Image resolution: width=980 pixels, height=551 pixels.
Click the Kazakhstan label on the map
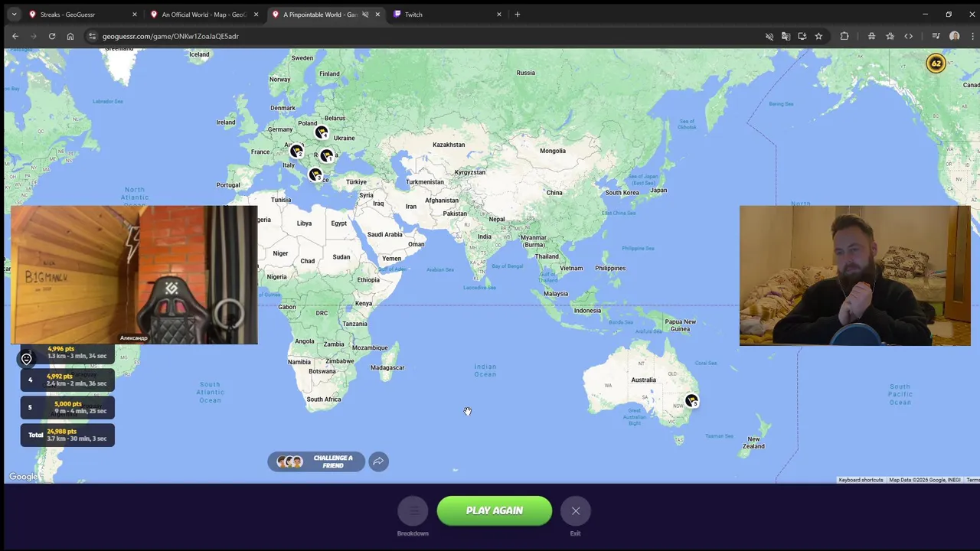click(x=449, y=145)
